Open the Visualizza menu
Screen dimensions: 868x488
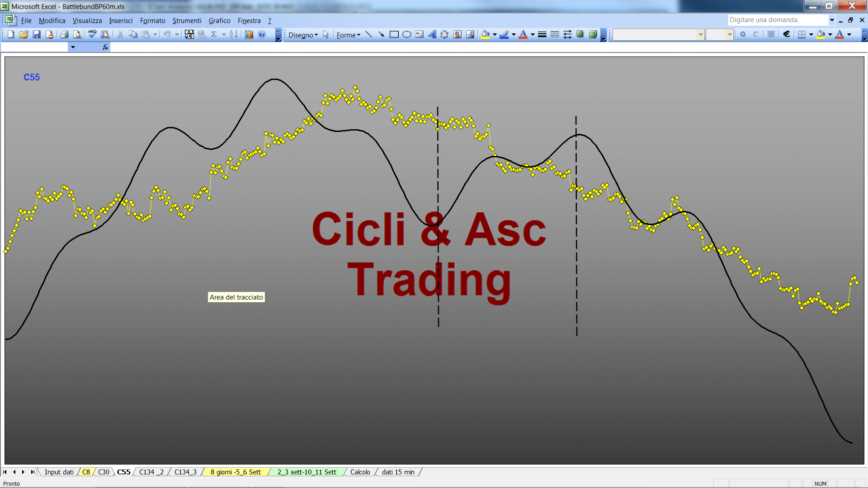(x=87, y=21)
